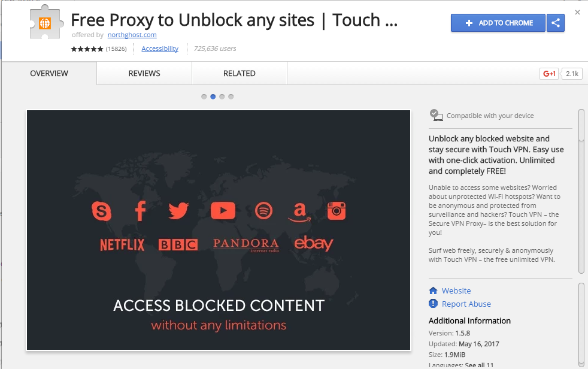Open the Report Abuse link
The height and width of the screenshot is (369, 588).
466,304
